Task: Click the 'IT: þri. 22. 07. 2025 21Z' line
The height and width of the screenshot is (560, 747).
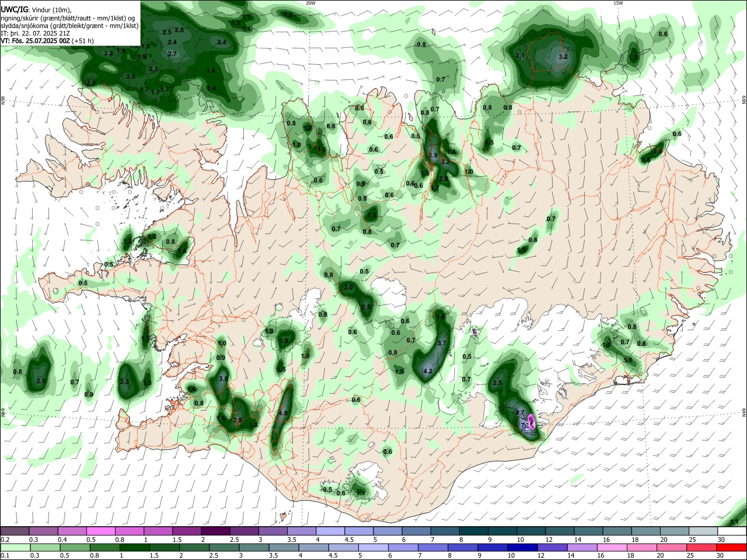Action: click(x=36, y=33)
